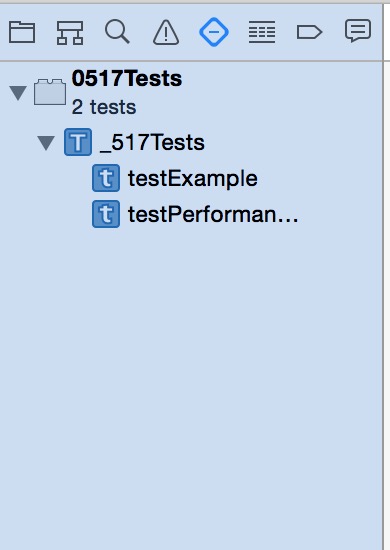Screen dimensions: 390x550
Task: Select the testExample test method
Action: 193,179
